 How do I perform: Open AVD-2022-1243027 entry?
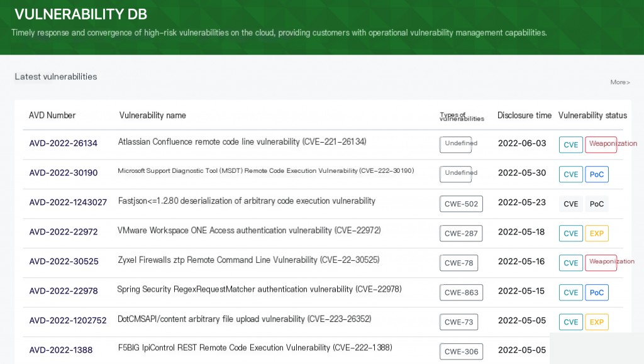(68, 202)
